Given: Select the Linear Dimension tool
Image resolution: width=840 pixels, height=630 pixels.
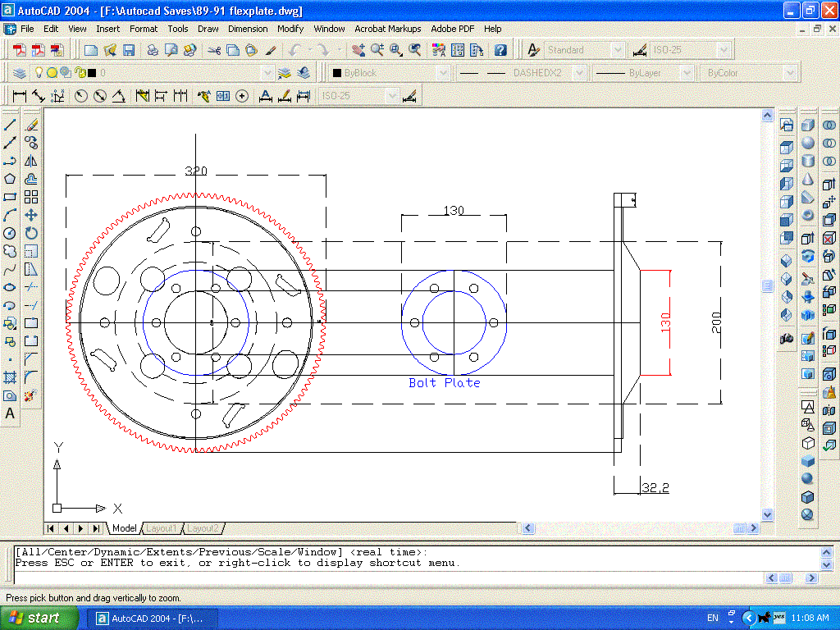Looking at the screenshot, I should 19,96.
